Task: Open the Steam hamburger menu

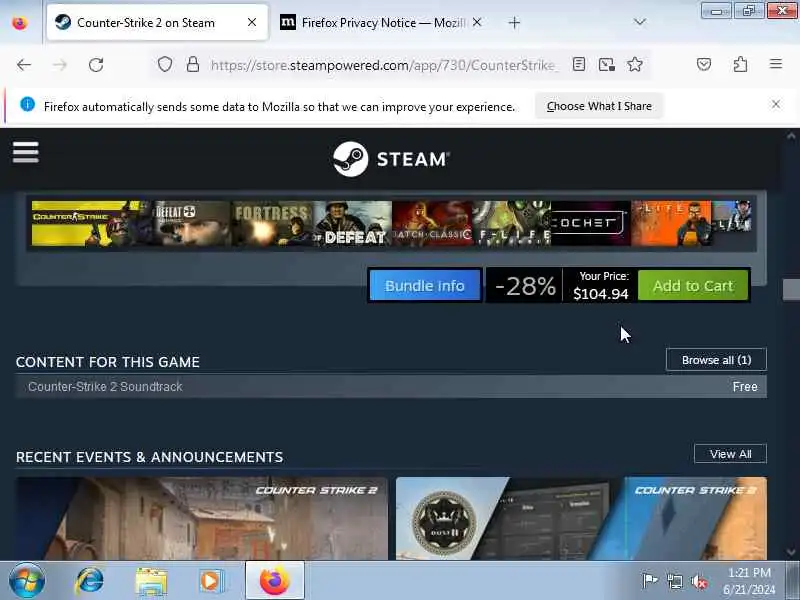Action: coord(26,152)
